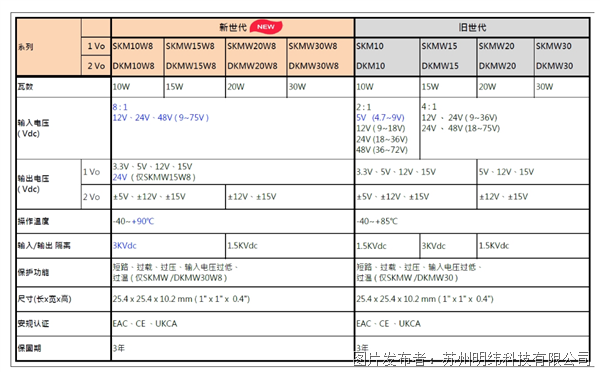This screenshot has width=600, height=373.
Task: Select the 旧世代 header cell
Action: tap(472, 28)
